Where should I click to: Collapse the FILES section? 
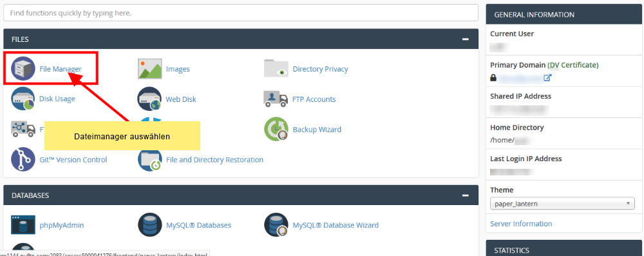tap(466, 39)
